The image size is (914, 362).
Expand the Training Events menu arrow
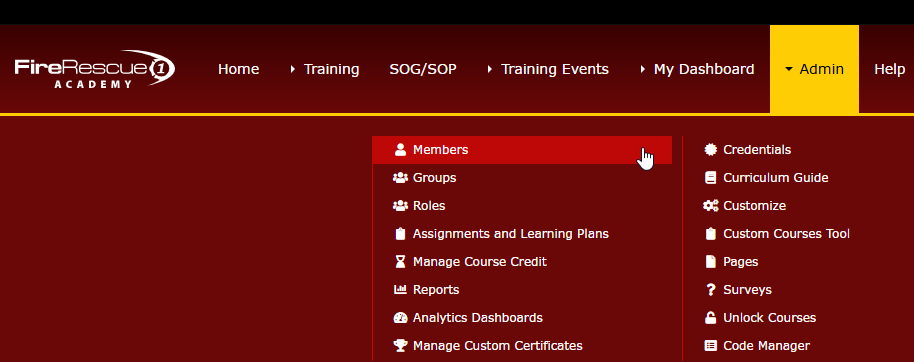(x=490, y=69)
